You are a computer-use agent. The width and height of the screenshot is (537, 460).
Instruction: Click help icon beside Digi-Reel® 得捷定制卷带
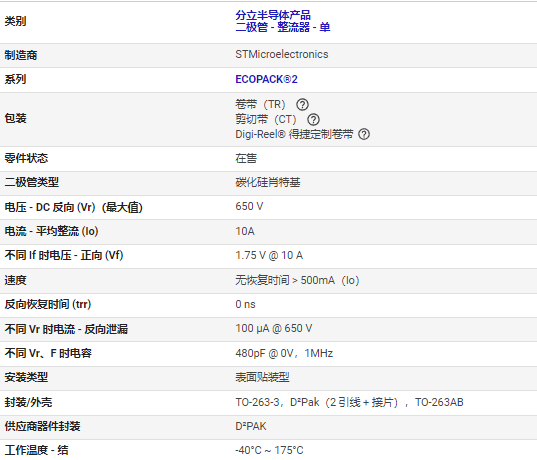[x=364, y=134]
